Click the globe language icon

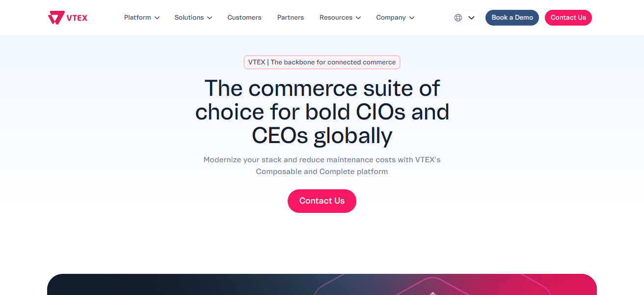[x=458, y=18]
